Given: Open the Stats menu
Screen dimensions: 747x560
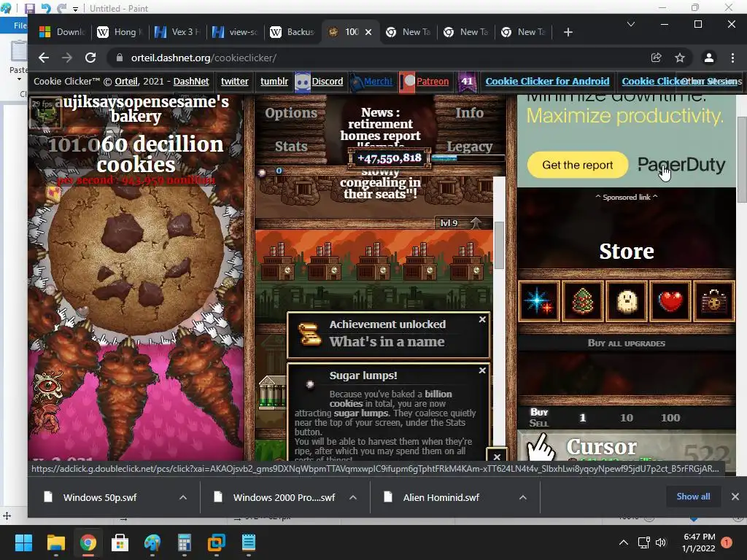Looking at the screenshot, I should click(x=290, y=146).
